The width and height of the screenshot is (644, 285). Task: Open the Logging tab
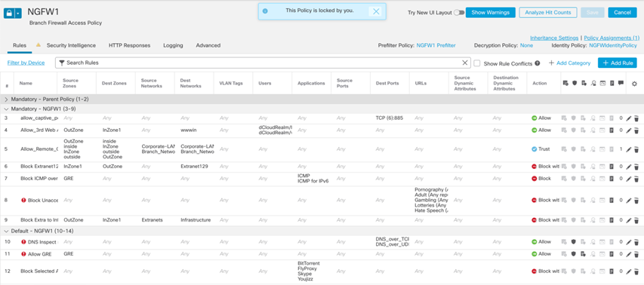pos(173,45)
